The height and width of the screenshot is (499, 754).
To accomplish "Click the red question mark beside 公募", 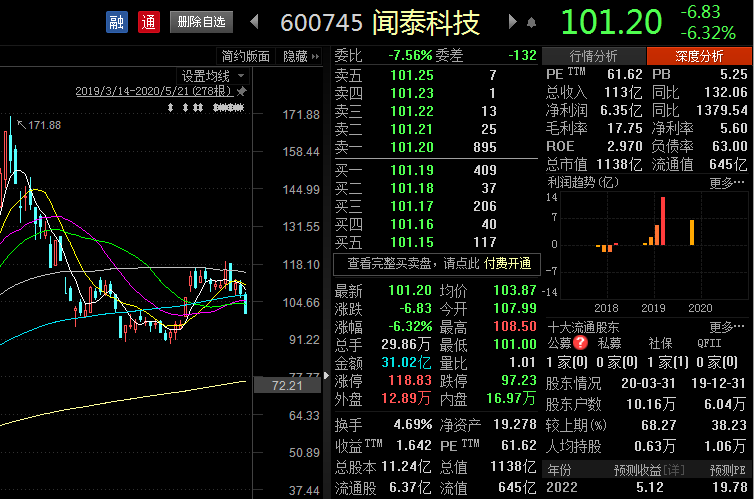I will [x=581, y=343].
